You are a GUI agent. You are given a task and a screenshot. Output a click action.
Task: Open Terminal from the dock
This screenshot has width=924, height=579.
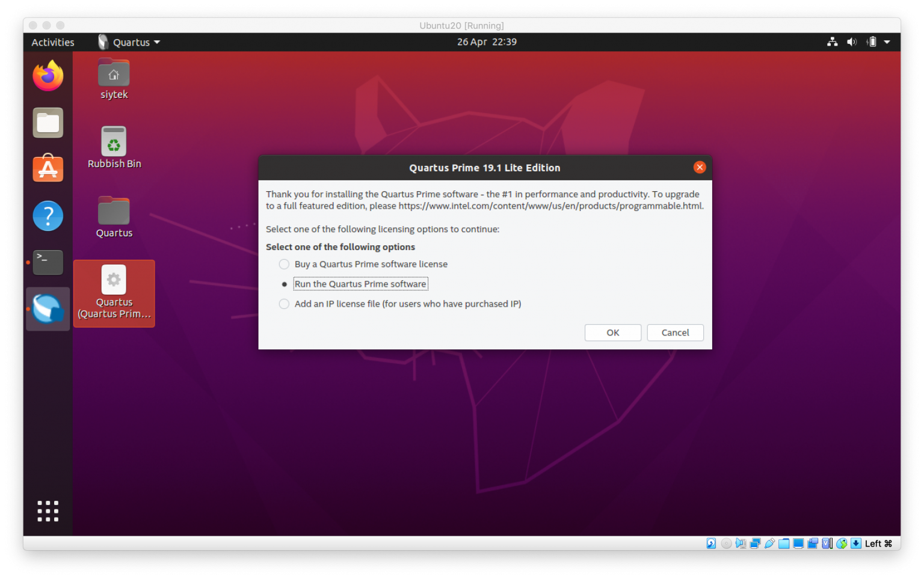click(48, 262)
